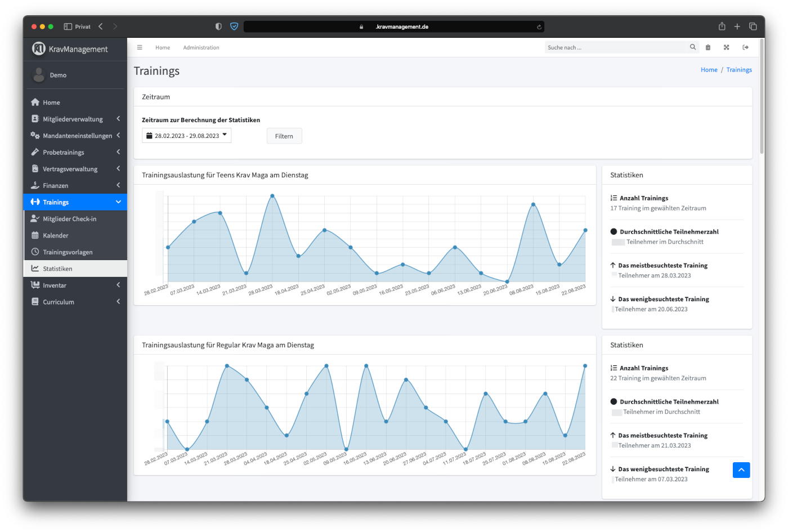Click Safari sidebar toggle icon
This screenshot has width=788, height=532.
coord(68,26)
